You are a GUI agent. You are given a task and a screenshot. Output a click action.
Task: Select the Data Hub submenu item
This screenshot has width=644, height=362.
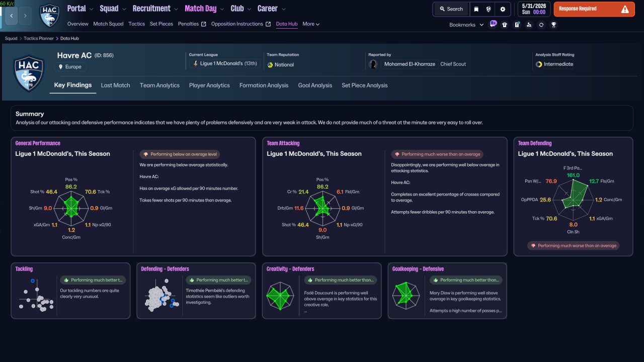(x=287, y=24)
